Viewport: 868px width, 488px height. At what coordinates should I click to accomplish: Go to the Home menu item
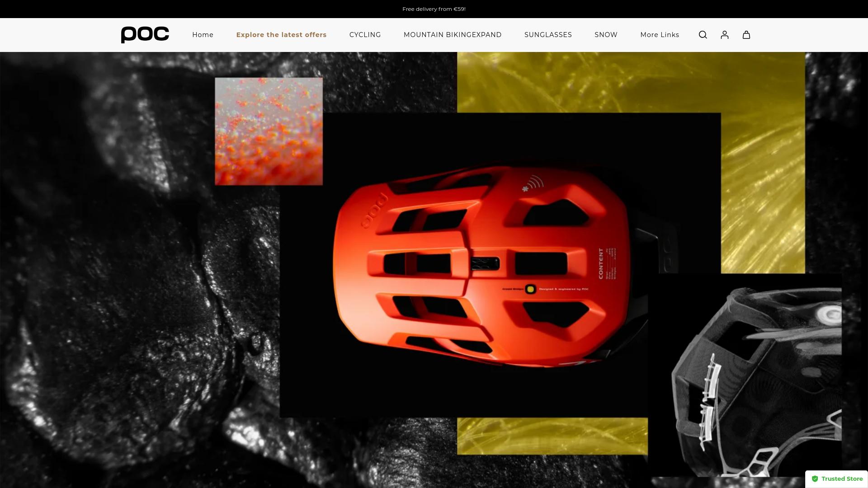203,35
